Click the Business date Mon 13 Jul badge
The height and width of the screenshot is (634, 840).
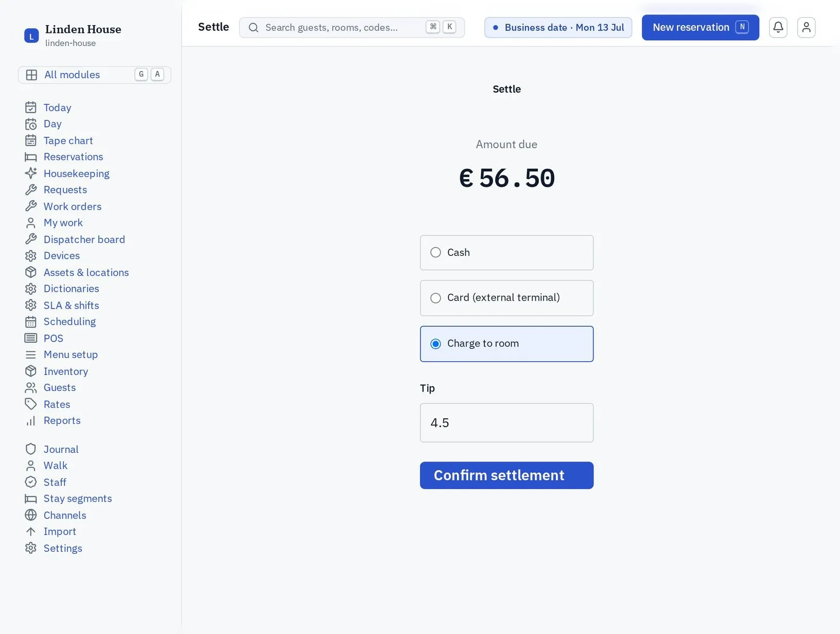pyautogui.click(x=558, y=27)
